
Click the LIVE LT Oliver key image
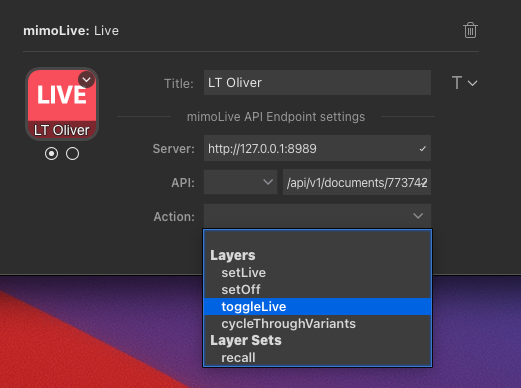62,104
